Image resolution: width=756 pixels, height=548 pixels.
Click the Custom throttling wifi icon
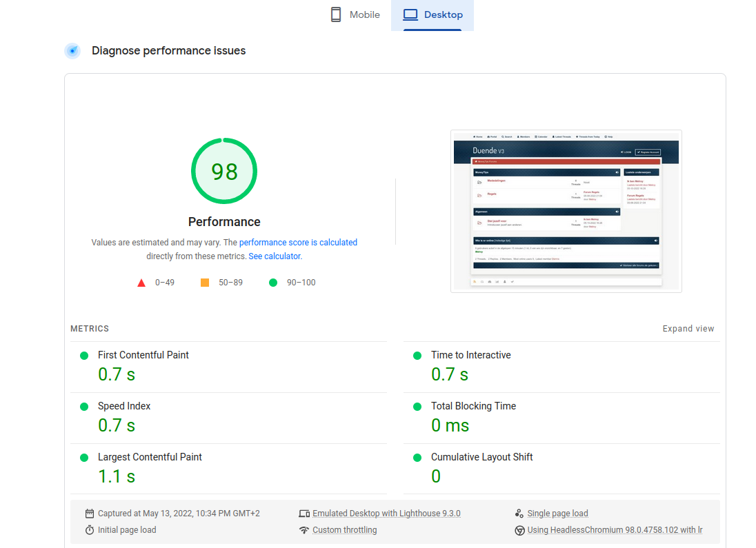pos(304,530)
